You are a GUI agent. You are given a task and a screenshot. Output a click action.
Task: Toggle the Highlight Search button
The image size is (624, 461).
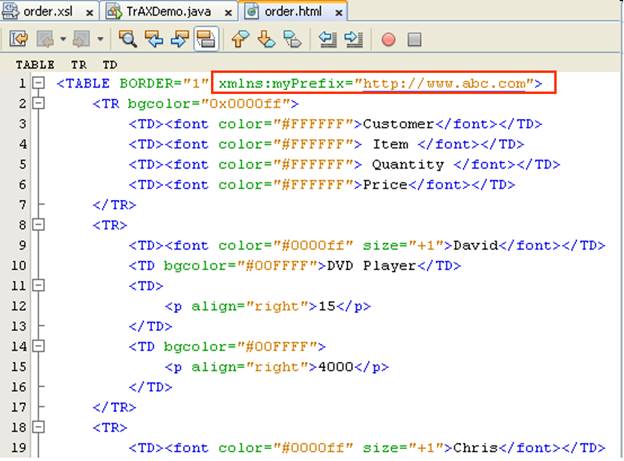click(x=206, y=39)
